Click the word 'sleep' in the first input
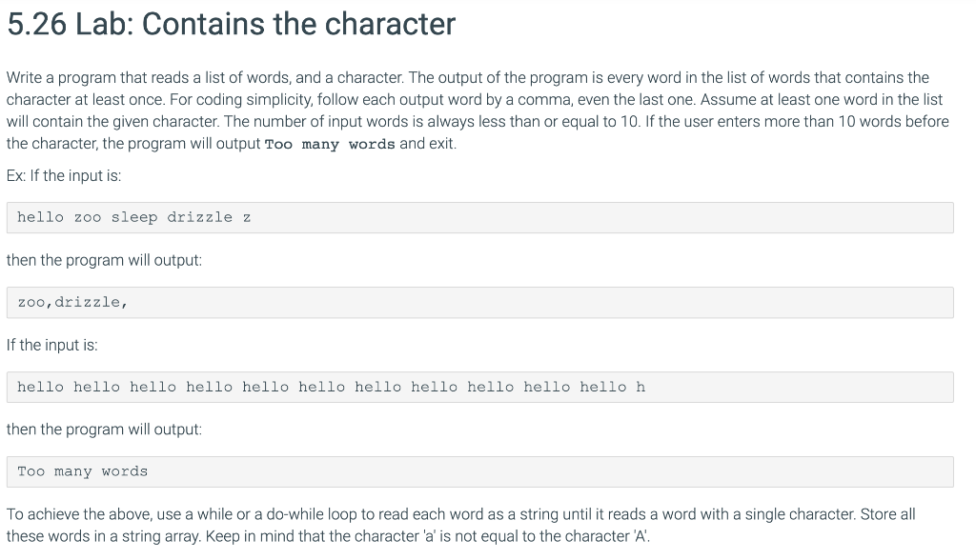The height and width of the screenshot is (560, 976). tap(134, 217)
